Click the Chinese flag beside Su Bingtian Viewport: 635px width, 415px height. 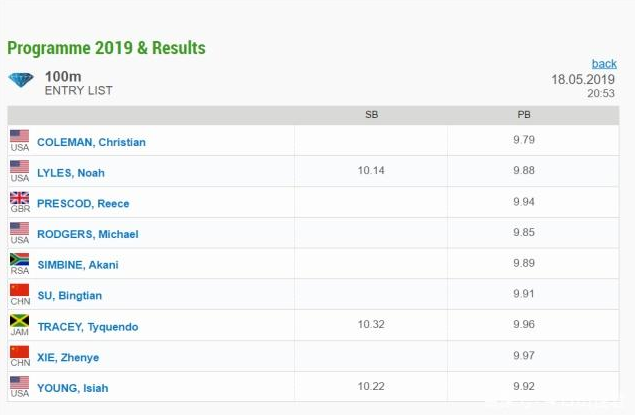(19, 291)
